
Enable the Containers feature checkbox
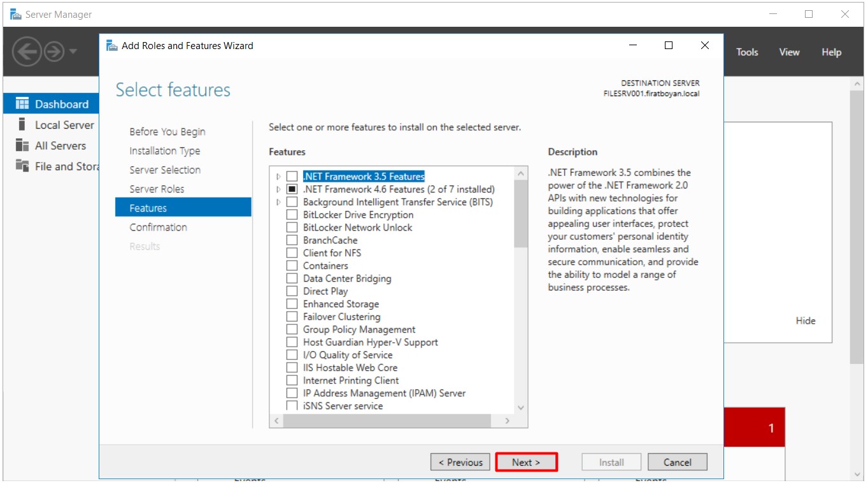pos(292,266)
